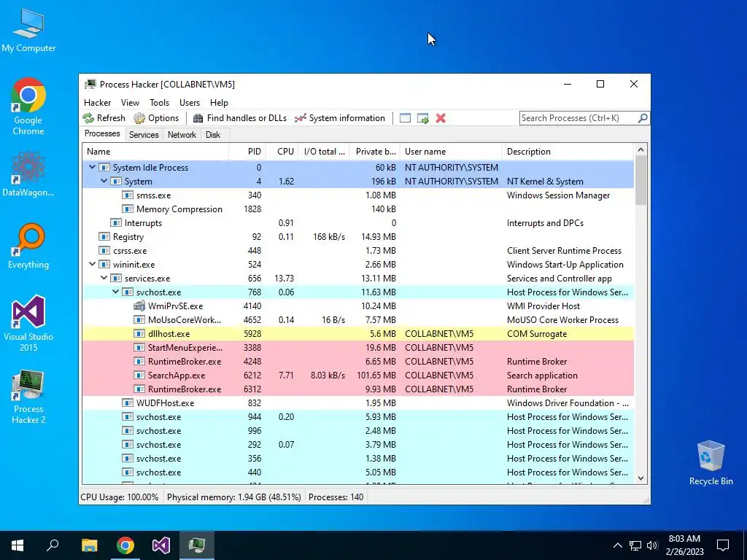Open the DataWagon desktop shortcut

click(x=28, y=174)
